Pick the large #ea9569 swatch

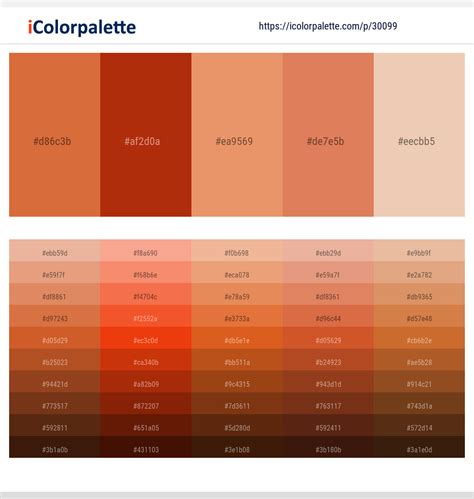tap(237, 135)
